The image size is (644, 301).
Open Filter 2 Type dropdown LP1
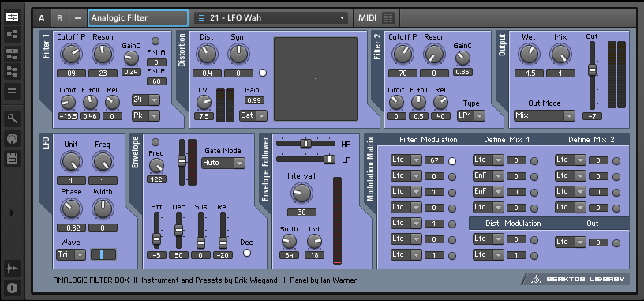[x=471, y=115]
